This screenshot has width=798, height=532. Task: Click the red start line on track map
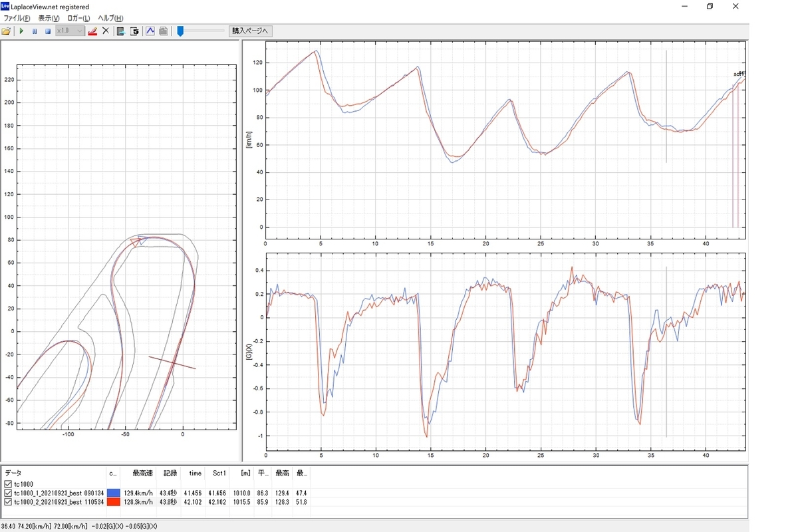tap(172, 362)
